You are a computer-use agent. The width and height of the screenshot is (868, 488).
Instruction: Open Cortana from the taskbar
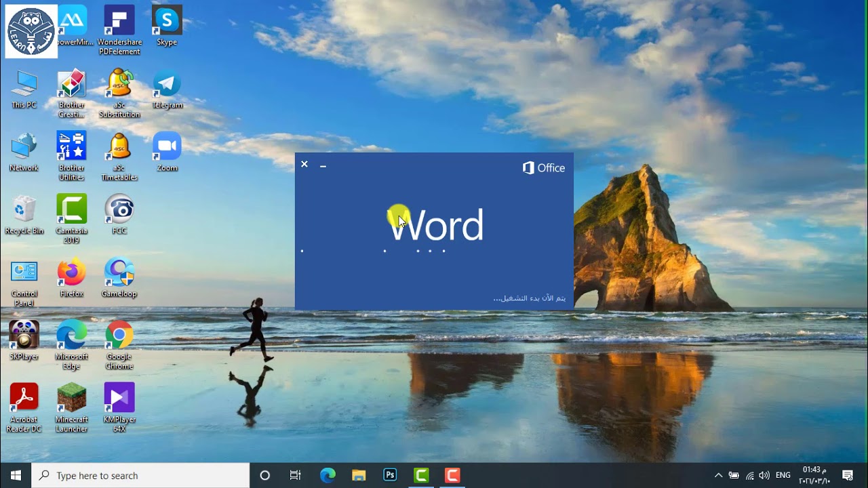(x=265, y=475)
